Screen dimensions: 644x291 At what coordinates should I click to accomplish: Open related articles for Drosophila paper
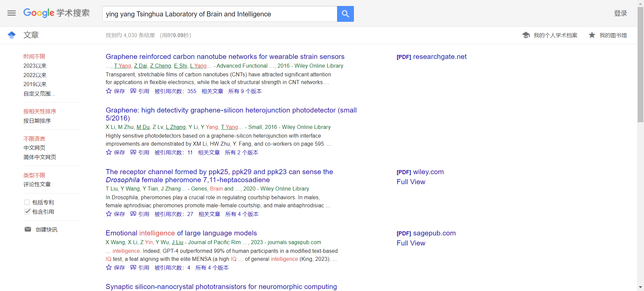click(x=209, y=214)
